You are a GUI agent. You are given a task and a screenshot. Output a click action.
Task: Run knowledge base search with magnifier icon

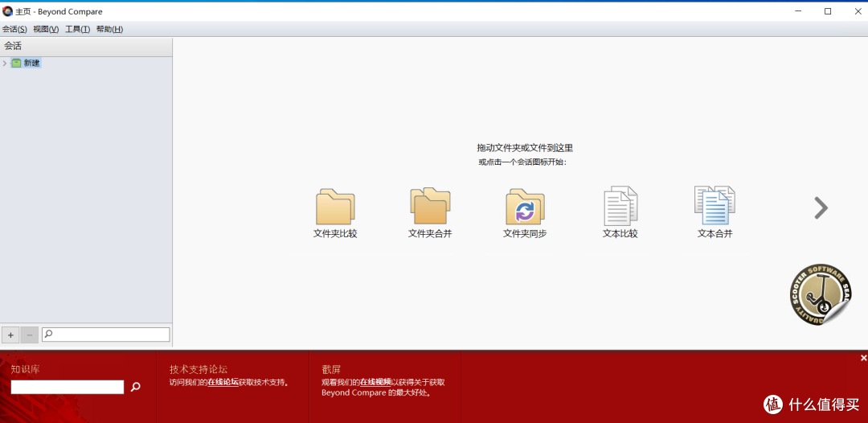click(135, 387)
